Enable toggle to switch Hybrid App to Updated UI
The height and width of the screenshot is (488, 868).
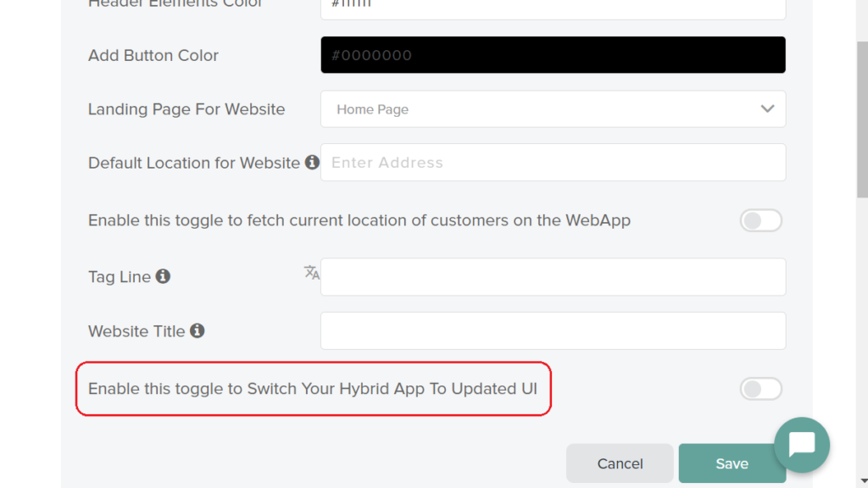point(760,389)
